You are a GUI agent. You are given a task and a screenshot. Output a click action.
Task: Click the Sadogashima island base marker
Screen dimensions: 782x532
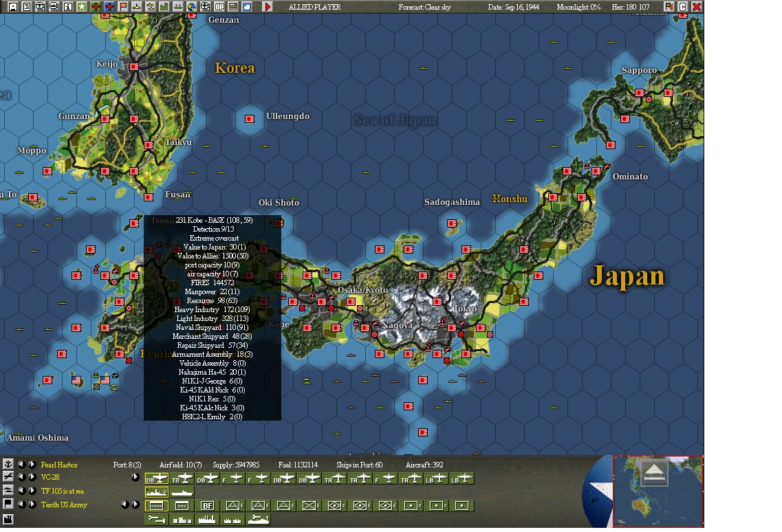pyautogui.click(x=452, y=223)
